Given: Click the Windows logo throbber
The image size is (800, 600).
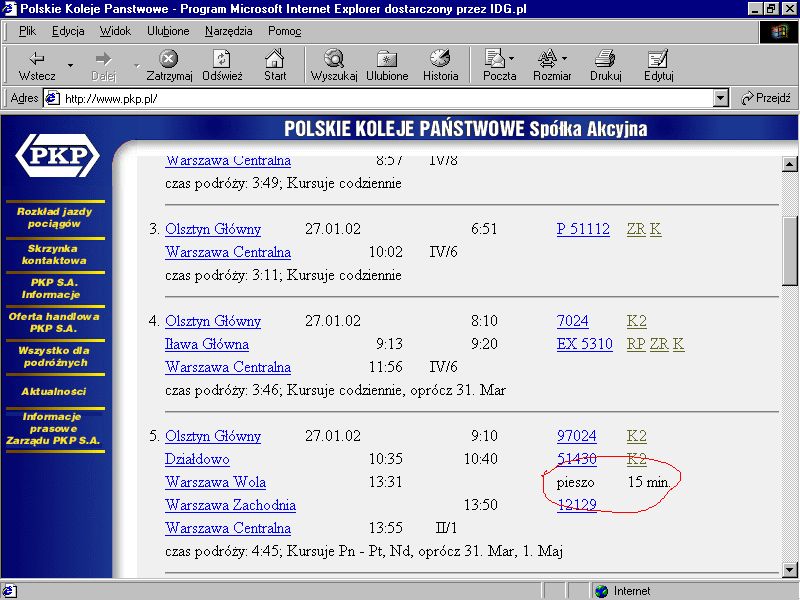Looking at the screenshot, I should (x=779, y=32).
